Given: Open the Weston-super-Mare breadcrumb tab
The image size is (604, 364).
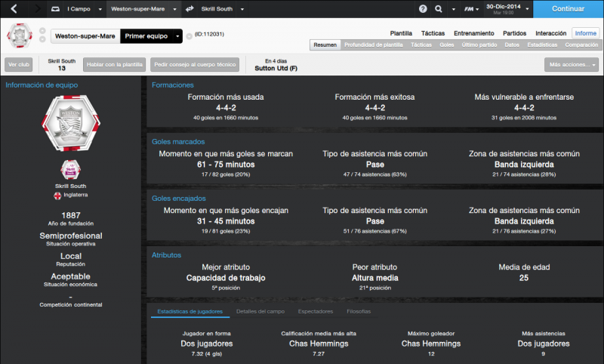Looking at the screenshot, I should pyautogui.click(x=138, y=9).
